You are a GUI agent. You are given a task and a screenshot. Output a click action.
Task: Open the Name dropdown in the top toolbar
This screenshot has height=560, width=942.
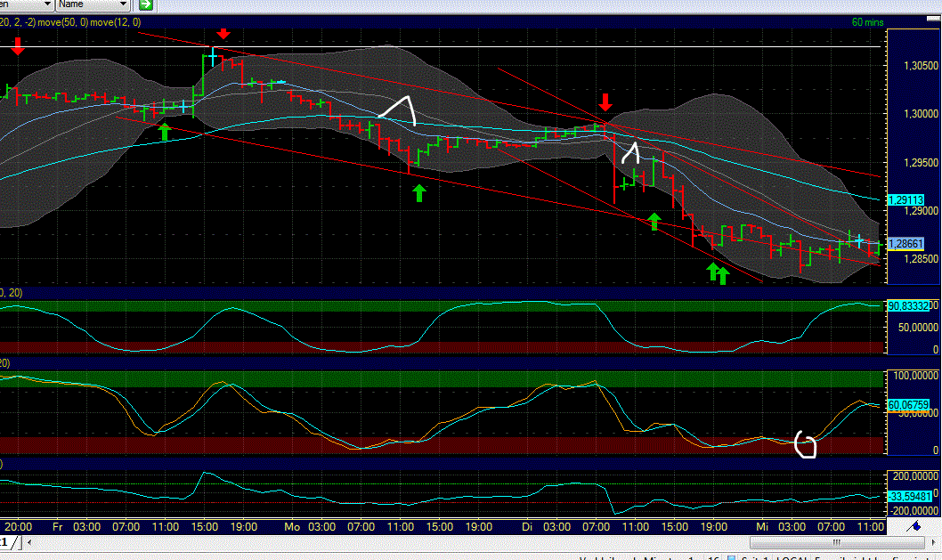(92, 4)
